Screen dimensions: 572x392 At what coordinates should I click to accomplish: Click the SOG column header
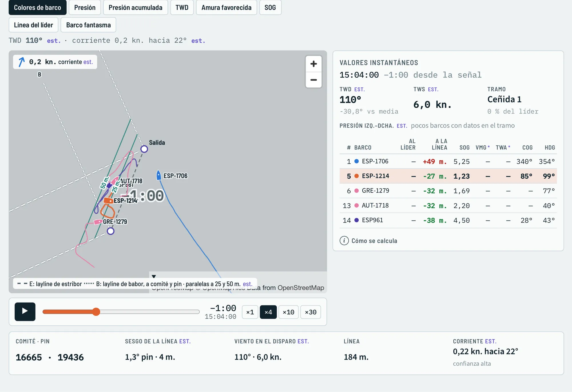pos(464,147)
